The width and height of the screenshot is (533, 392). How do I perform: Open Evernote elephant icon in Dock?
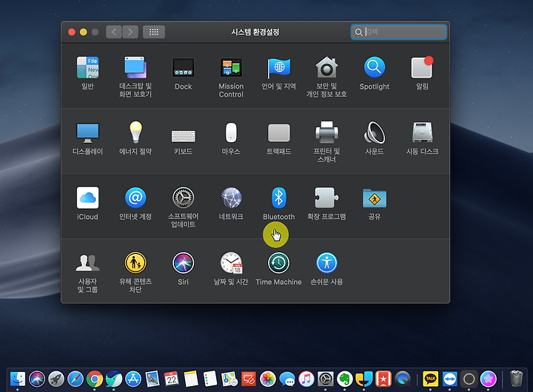[x=345, y=379]
